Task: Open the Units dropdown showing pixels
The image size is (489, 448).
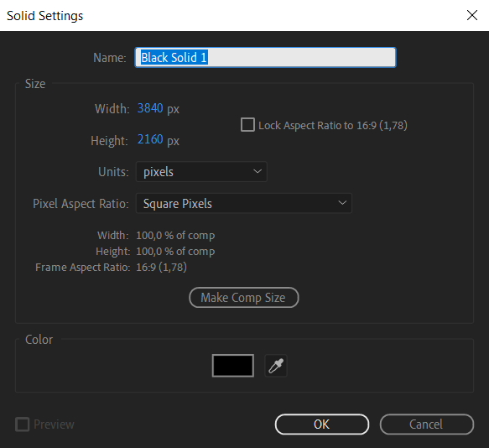Action: (201, 172)
